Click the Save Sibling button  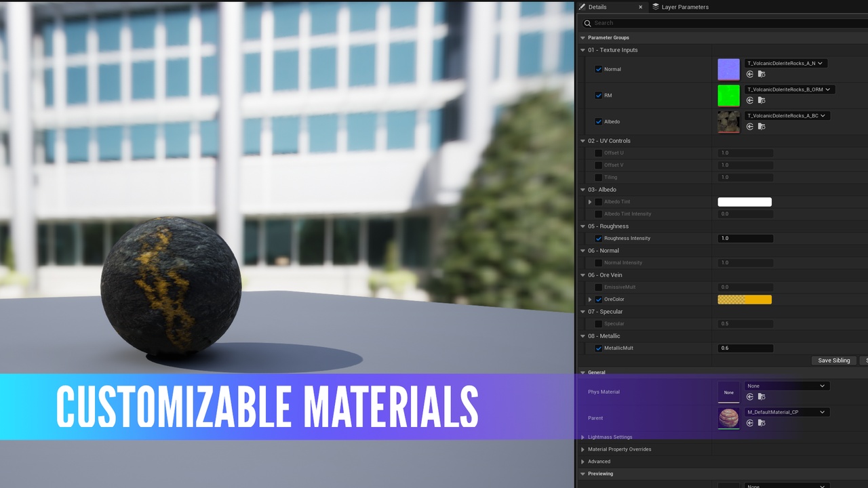pos(833,361)
